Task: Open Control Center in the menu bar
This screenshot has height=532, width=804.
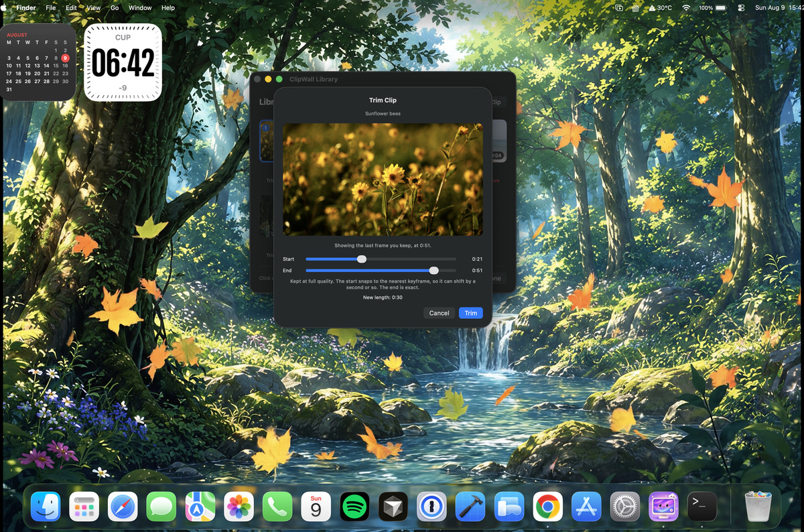Action: [x=741, y=7]
